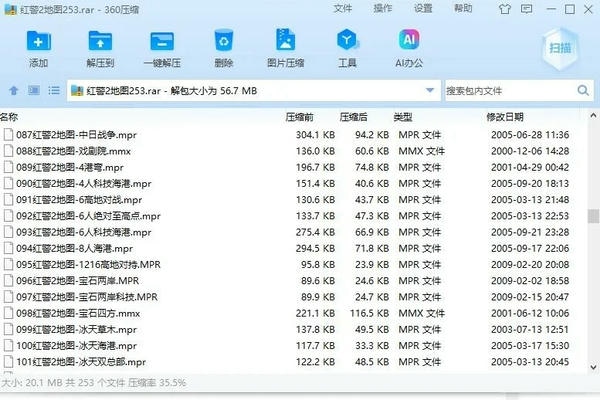This screenshot has width=600, height=400.
Task: Click the 116.5 KB compressed size cell
Action: click(369, 313)
